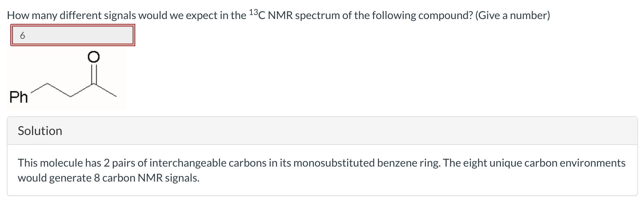Click the superscript 13 in the question
This screenshot has height=204, width=644.
(254, 11)
